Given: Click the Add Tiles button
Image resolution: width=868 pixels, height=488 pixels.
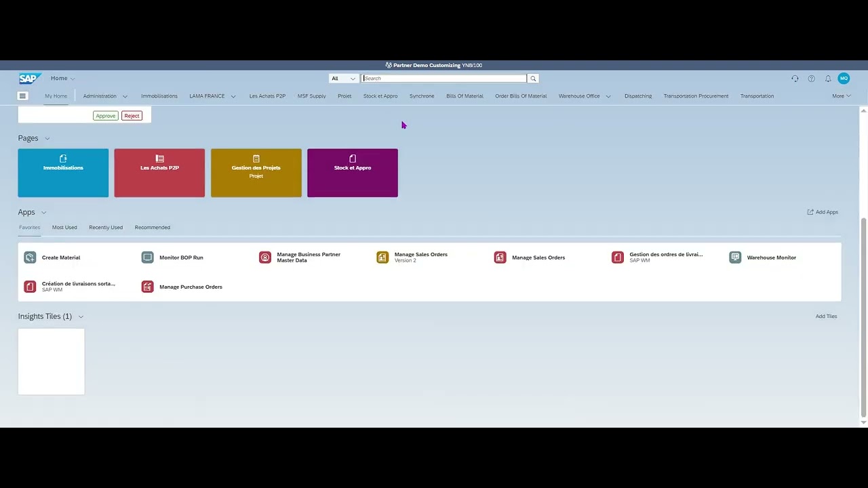Looking at the screenshot, I should pos(826,317).
